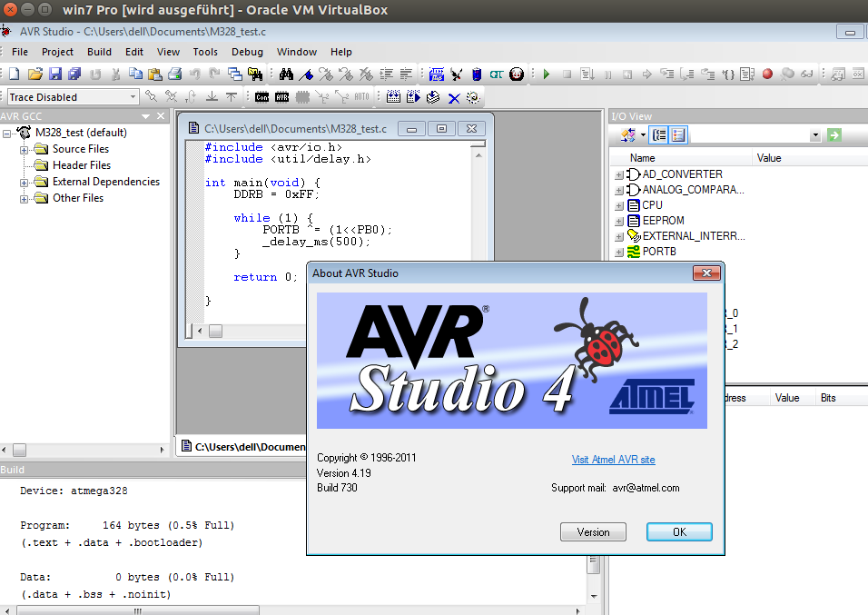868x615 pixels.
Task: Click the Build and Run icon
Action: [413, 97]
